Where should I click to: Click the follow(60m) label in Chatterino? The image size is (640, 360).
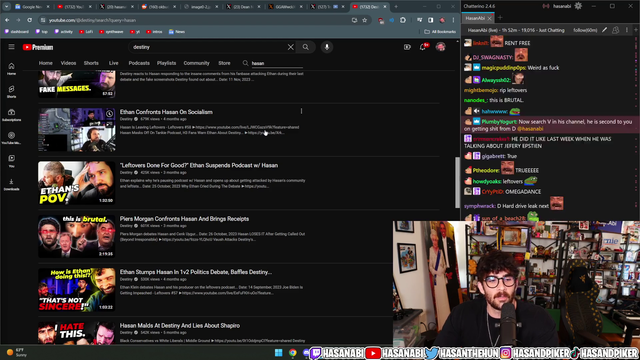tap(585, 30)
